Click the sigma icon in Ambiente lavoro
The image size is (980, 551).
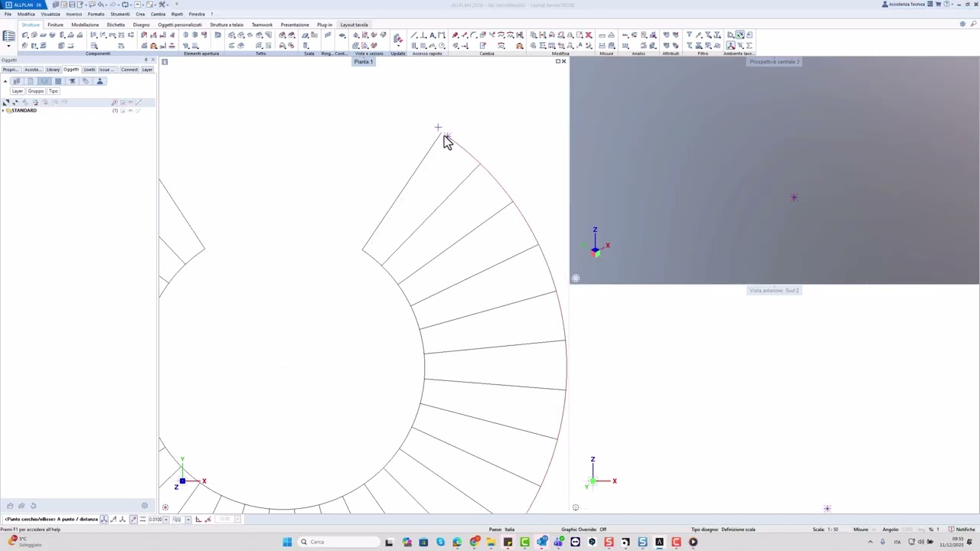coord(749,45)
